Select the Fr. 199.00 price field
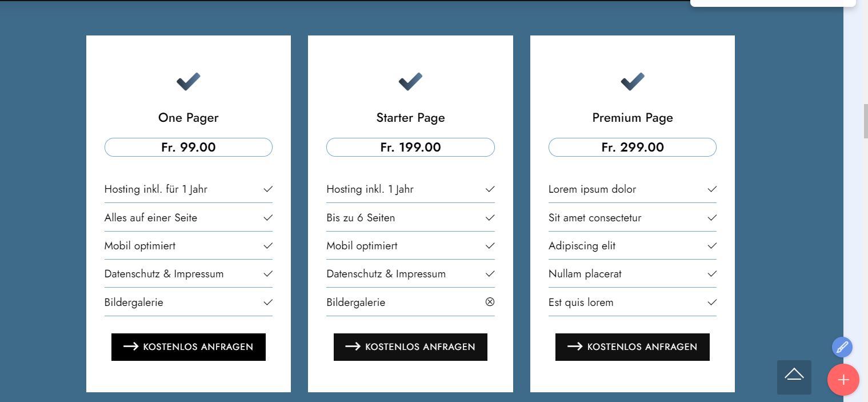868x402 pixels. pyautogui.click(x=410, y=148)
